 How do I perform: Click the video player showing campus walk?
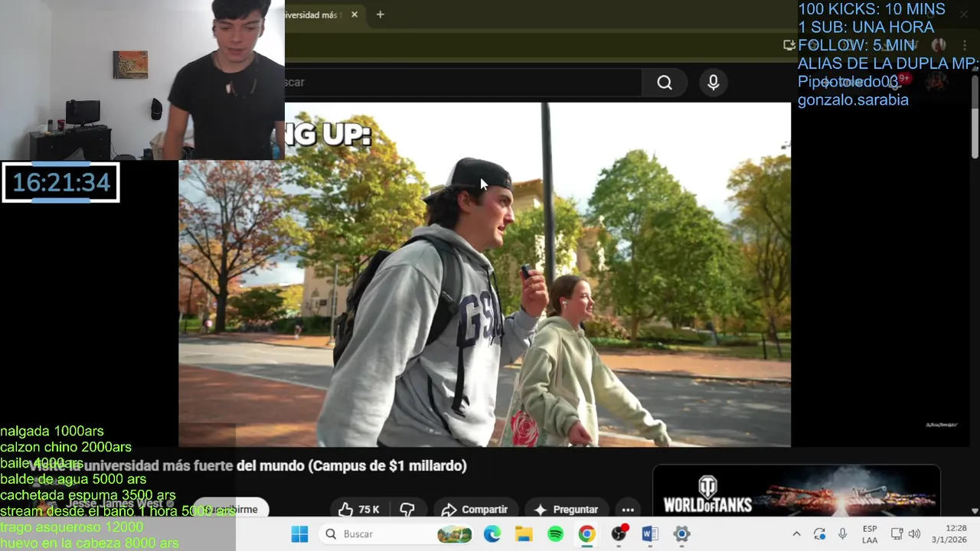pyautogui.click(x=485, y=274)
